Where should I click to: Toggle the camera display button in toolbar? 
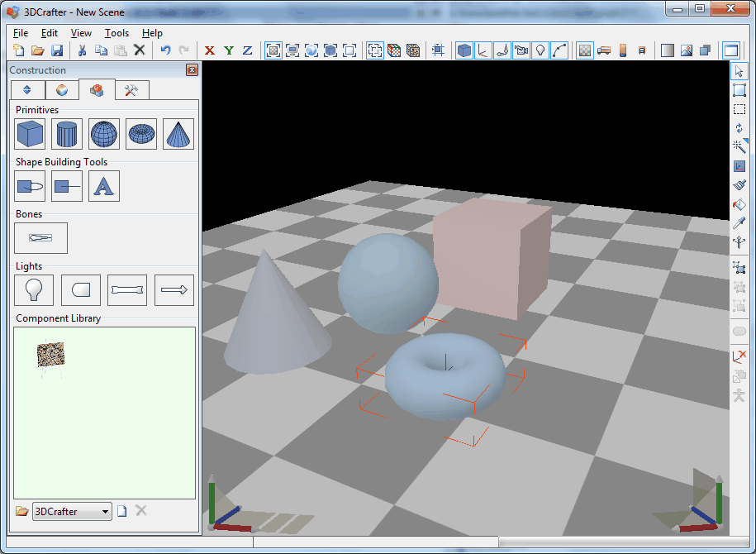click(521, 50)
